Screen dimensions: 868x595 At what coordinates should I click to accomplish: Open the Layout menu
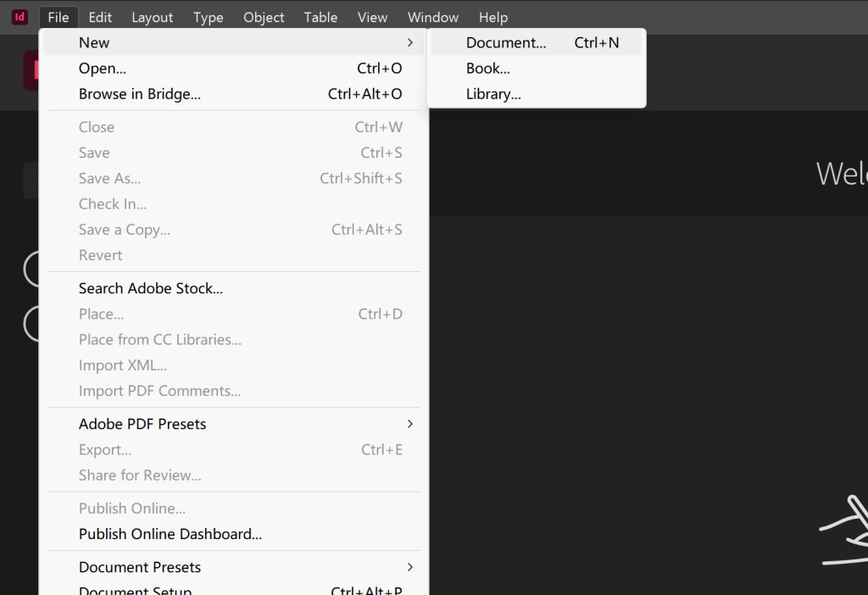153,17
